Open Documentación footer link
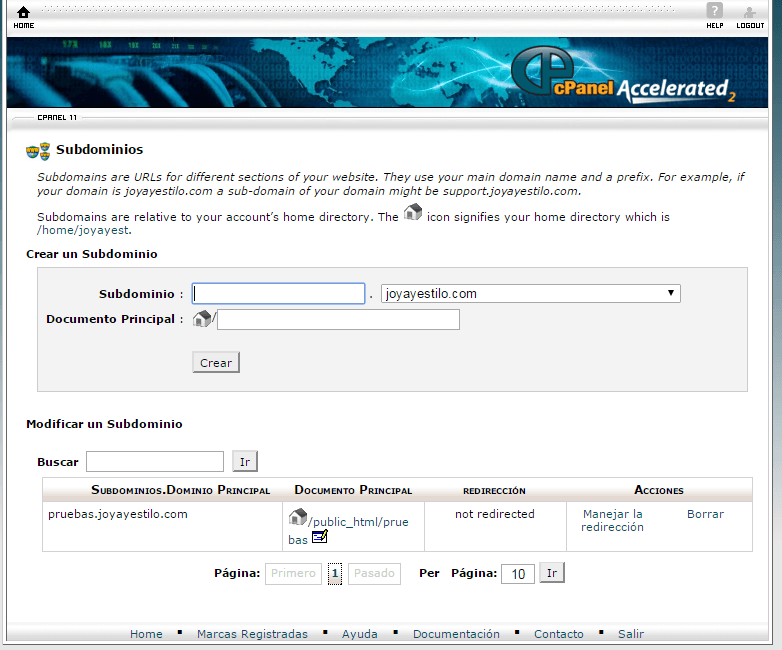The width and height of the screenshot is (782, 650). click(456, 634)
